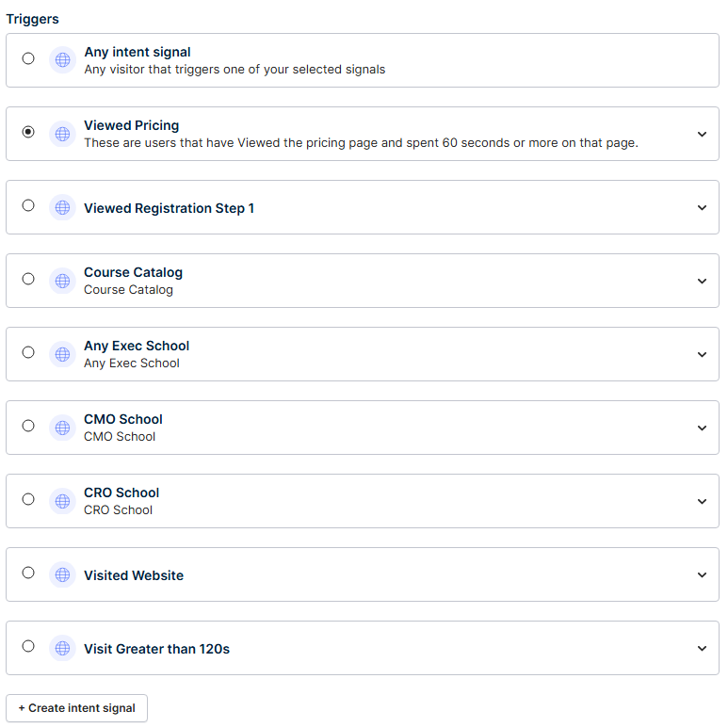Click globe icon for Viewed Registration Step 1
728x727 pixels.
pos(63,207)
